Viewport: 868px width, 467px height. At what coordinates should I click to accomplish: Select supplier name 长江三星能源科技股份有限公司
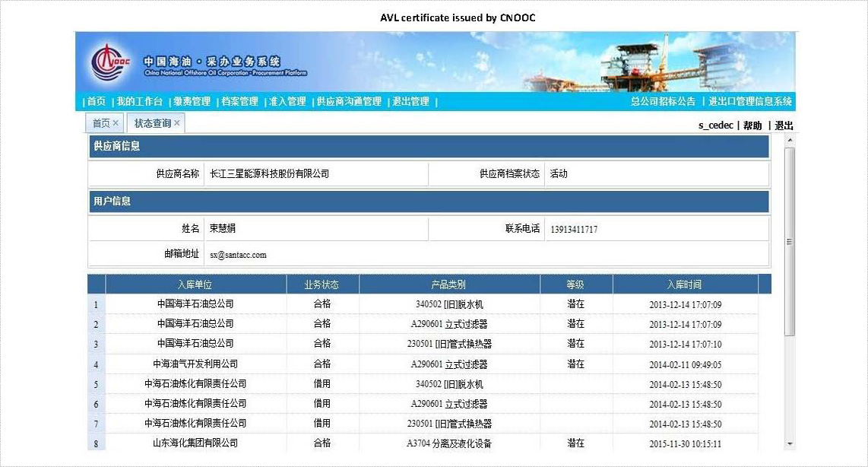270,174
